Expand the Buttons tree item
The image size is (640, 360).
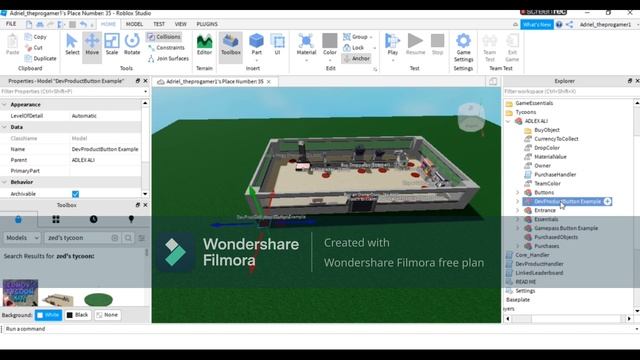[518, 192]
